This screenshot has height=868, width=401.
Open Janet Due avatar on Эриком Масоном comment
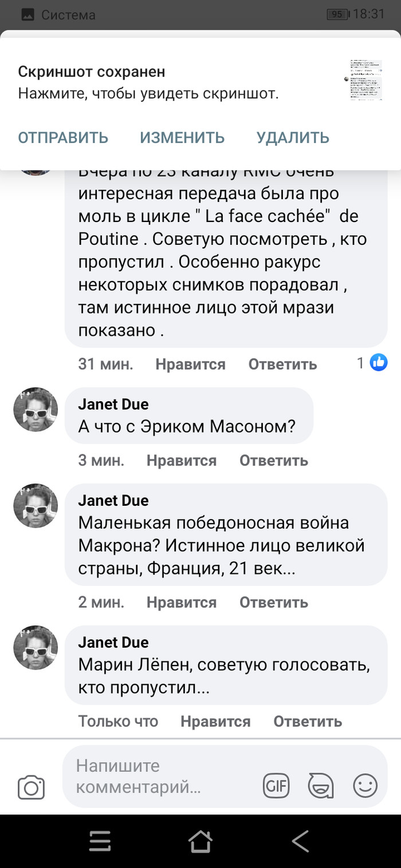click(36, 409)
